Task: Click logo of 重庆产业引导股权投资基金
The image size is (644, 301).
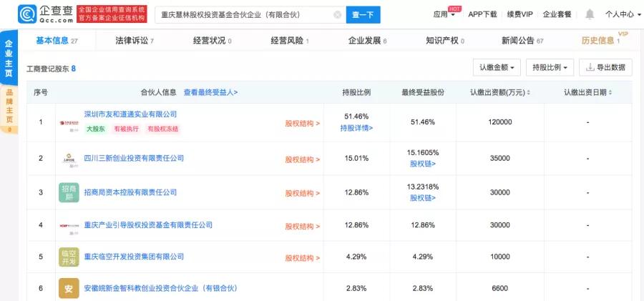Action: click(x=69, y=226)
